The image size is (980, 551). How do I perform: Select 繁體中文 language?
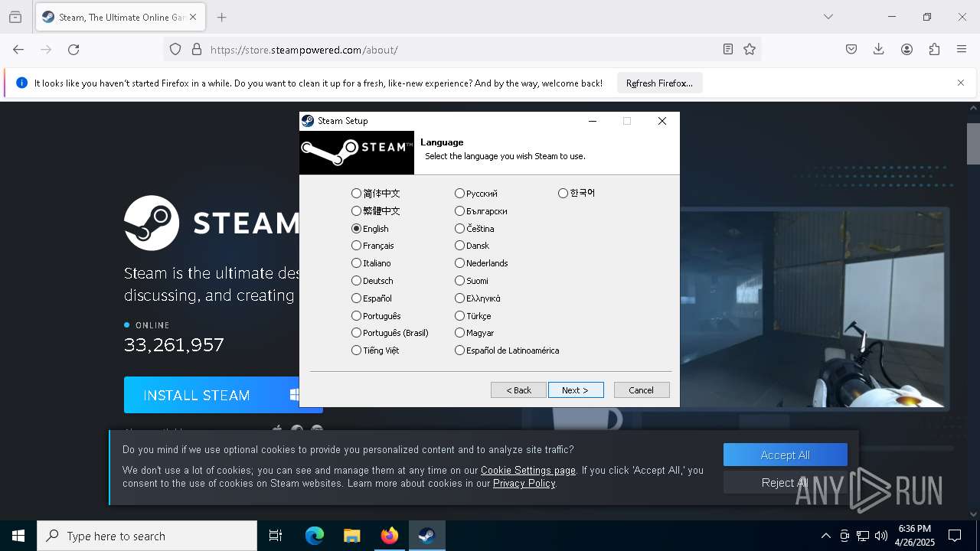[376, 211]
